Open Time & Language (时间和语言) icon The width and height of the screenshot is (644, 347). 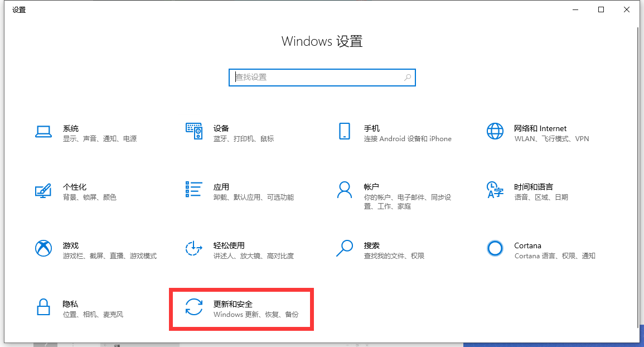[495, 190]
